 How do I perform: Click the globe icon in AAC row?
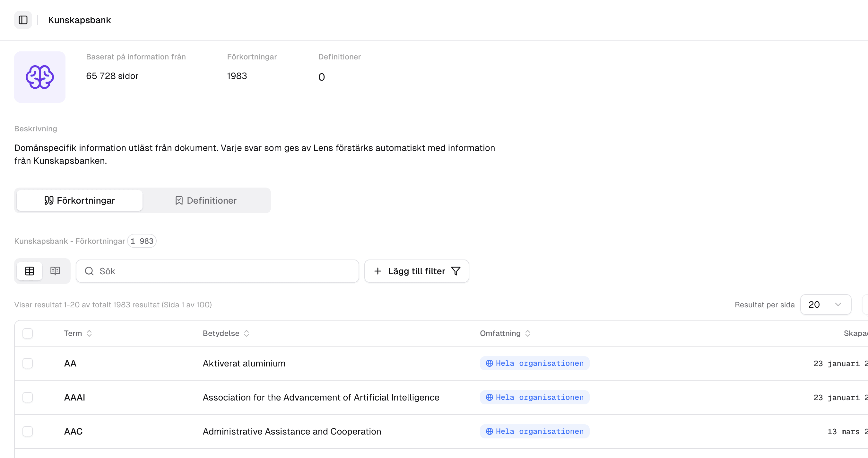click(489, 431)
